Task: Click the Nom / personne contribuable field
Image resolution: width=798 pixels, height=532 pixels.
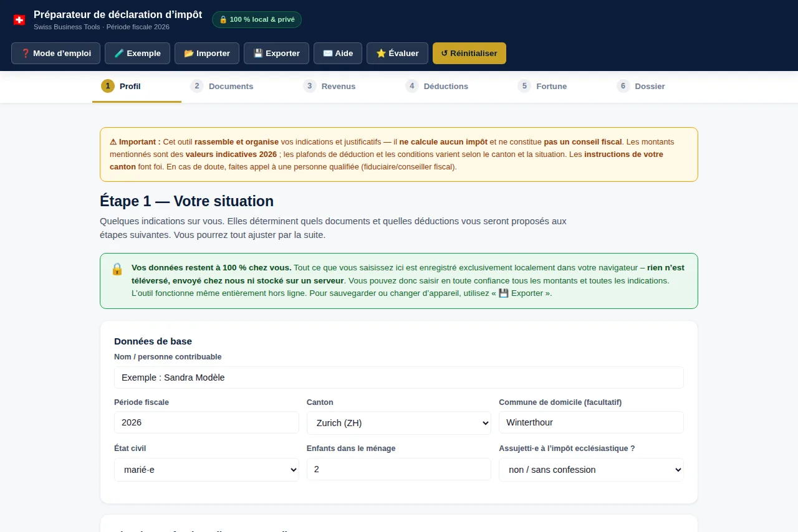Action: click(x=399, y=378)
